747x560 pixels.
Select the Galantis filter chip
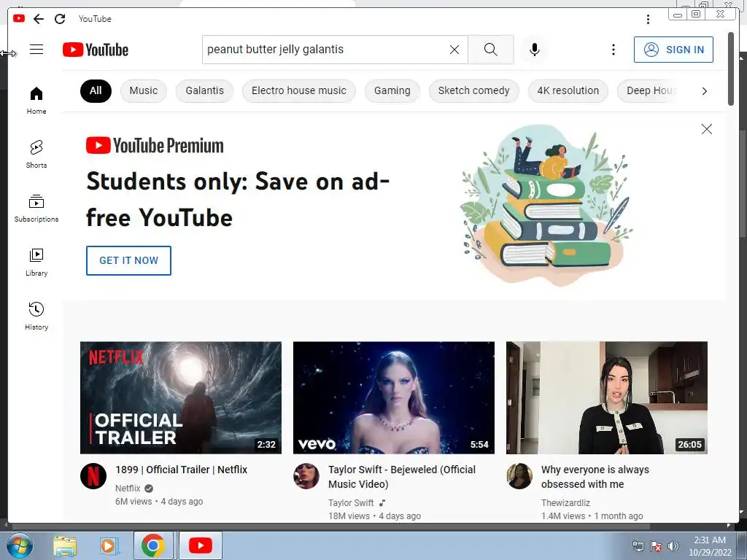(204, 90)
